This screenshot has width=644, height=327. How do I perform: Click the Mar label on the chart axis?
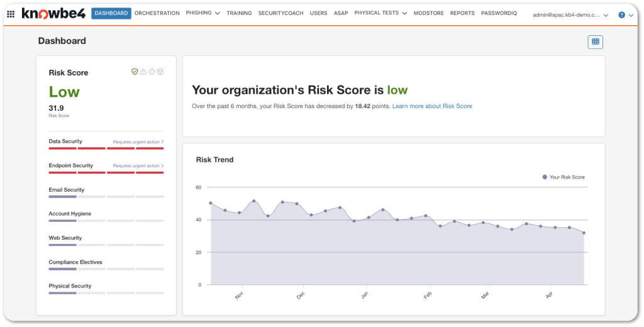pyautogui.click(x=485, y=295)
